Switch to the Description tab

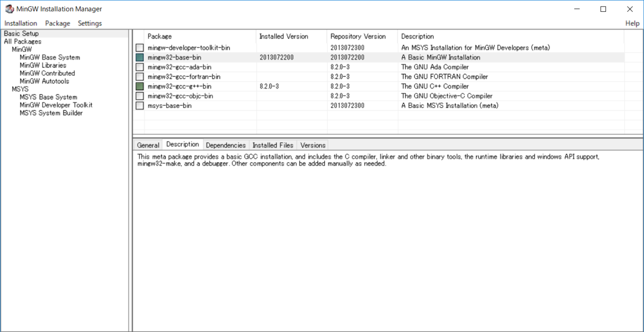pos(182,145)
